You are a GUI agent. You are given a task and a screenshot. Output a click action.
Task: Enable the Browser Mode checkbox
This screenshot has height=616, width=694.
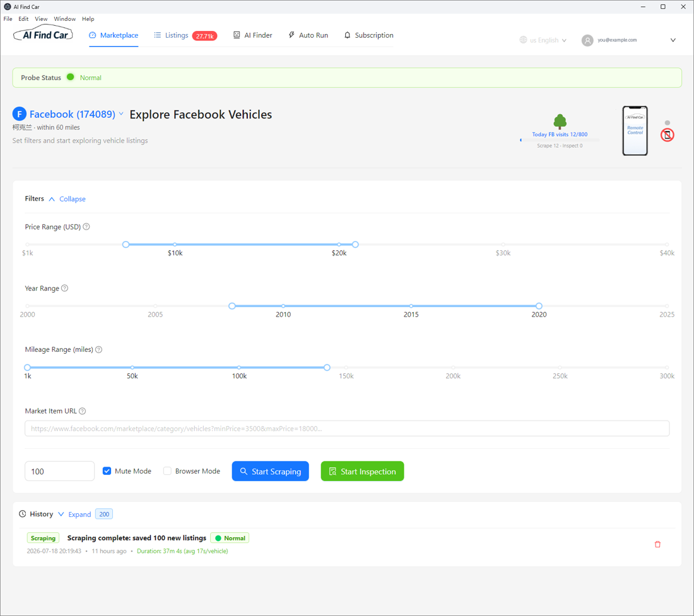pyautogui.click(x=167, y=471)
